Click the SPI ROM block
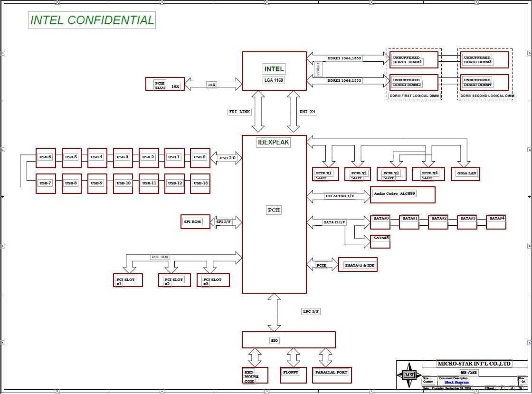 click(195, 221)
